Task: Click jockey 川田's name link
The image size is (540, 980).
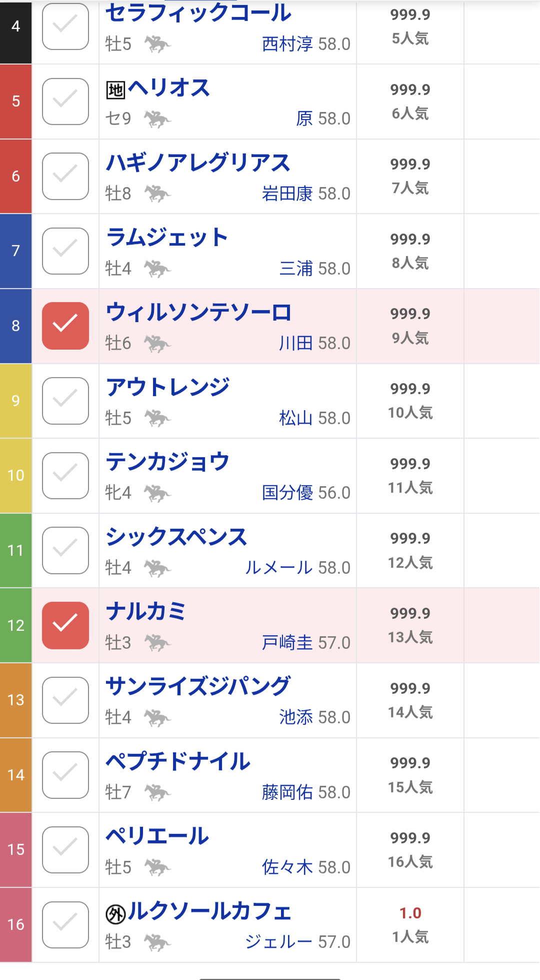Action: [x=295, y=343]
